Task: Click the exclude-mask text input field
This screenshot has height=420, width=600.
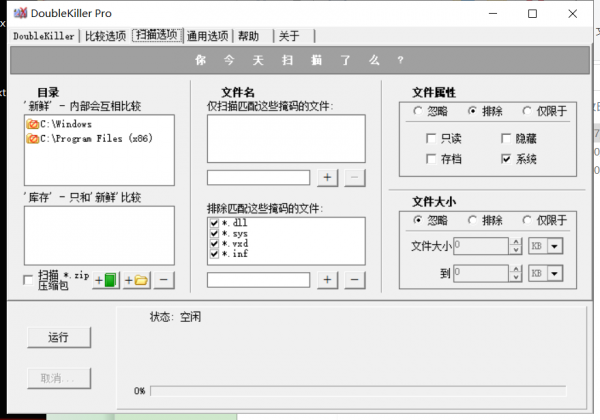Action: (x=258, y=280)
